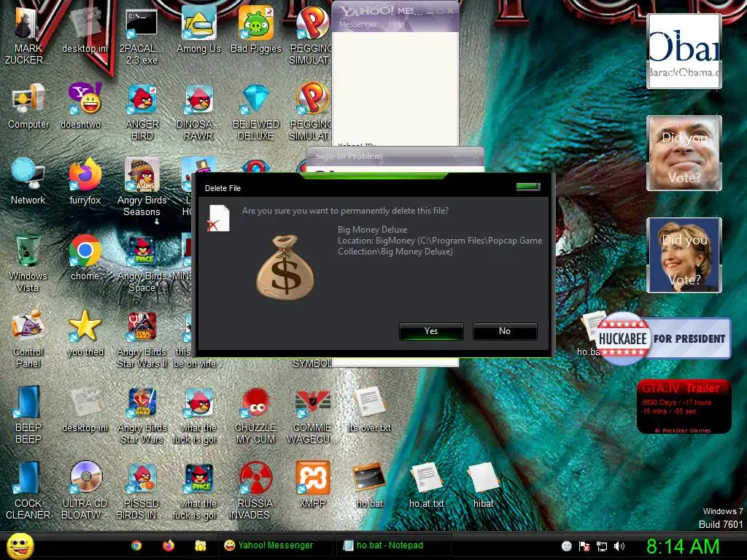Open the doesntwo Yahoo smiley icon
This screenshot has width=747, height=560.
click(x=85, y=106)
